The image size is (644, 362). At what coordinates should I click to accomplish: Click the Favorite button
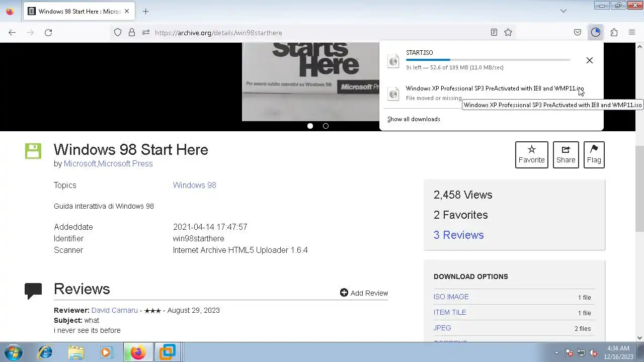click(x=532, y=155)
